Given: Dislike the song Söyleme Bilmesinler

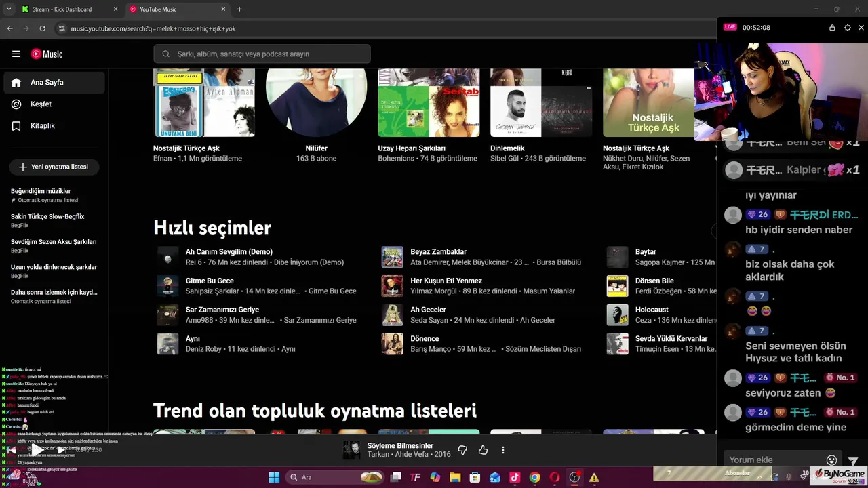Looking at the screenshot, I should [462, 450].
